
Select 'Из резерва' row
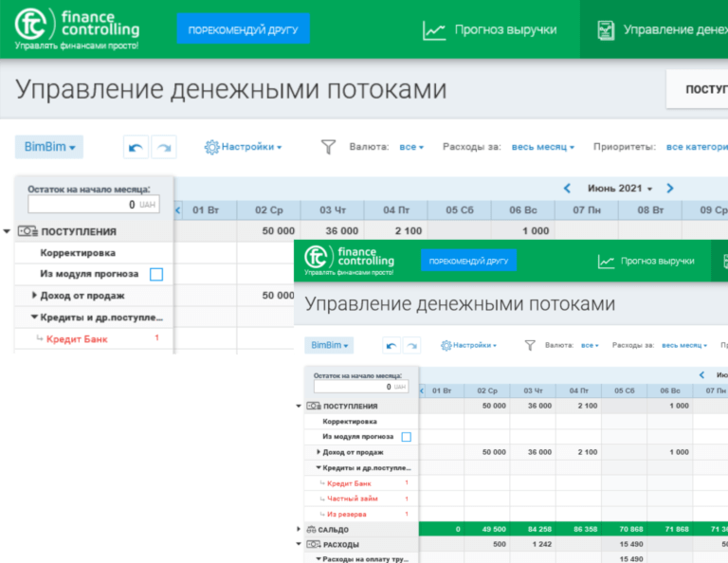(361, 514)
